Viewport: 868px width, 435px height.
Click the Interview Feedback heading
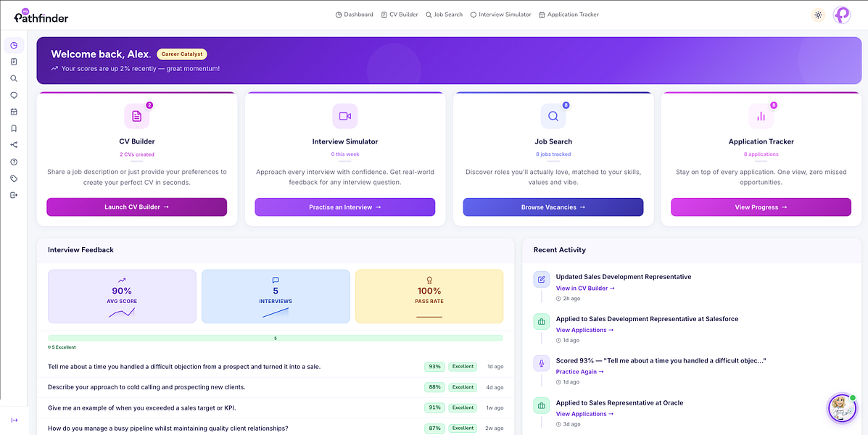pyautogui.click(x=80, y=250)
